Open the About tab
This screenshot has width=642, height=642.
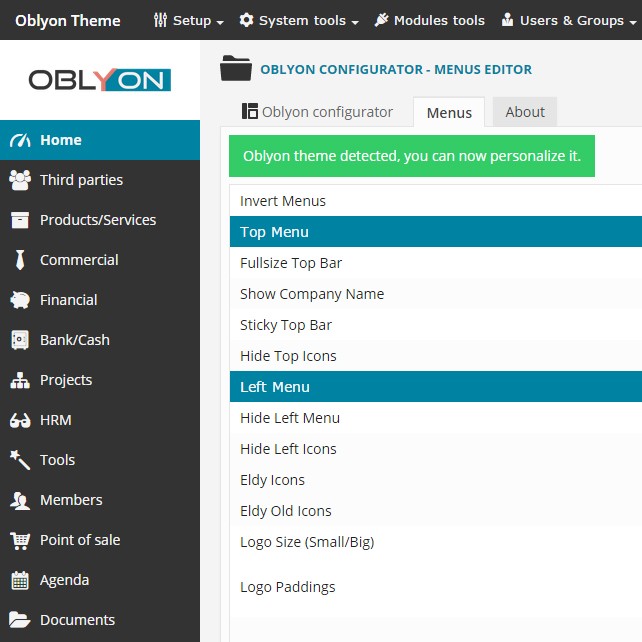coord(525,112)
